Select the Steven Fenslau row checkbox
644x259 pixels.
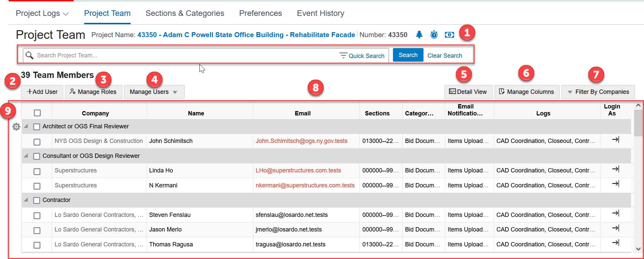coord(37,216)
